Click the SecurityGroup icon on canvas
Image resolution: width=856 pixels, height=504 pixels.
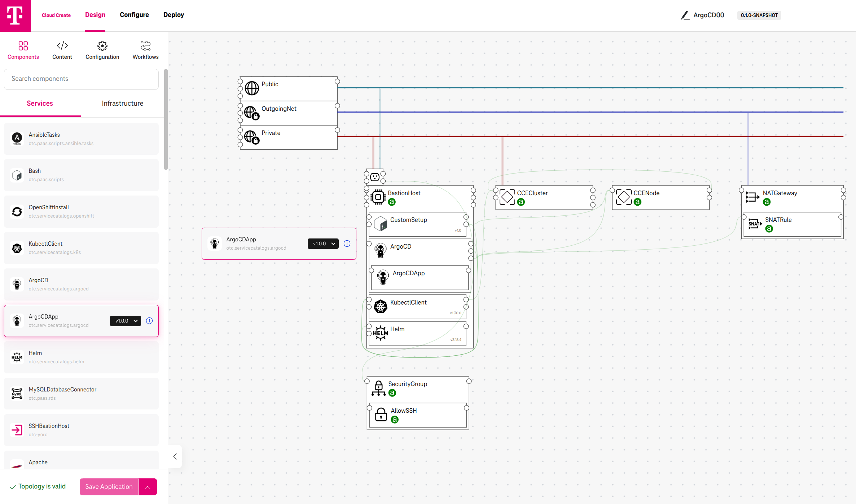pyautogui.click(x=379, y=388)
